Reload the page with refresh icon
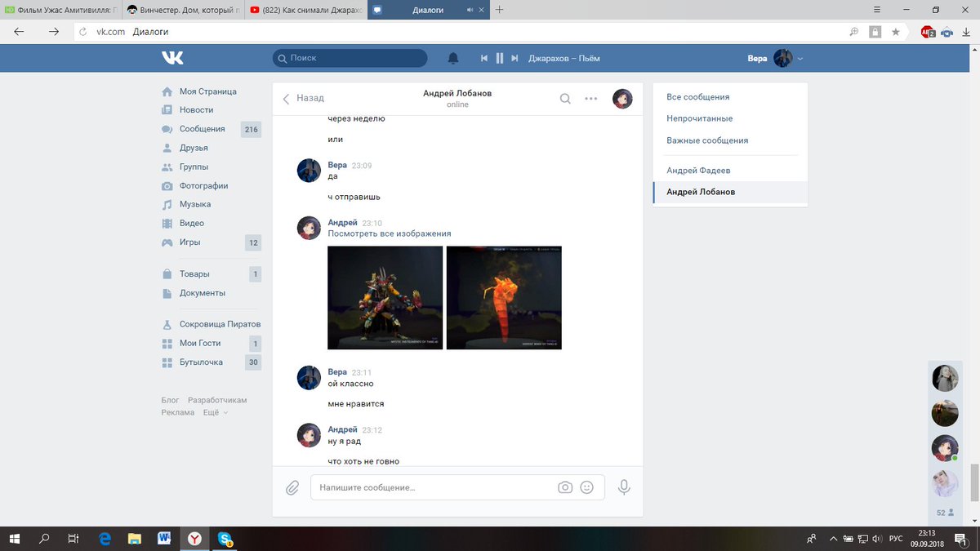The width and height of the screenshot is (980, 551). click(82, 32)
